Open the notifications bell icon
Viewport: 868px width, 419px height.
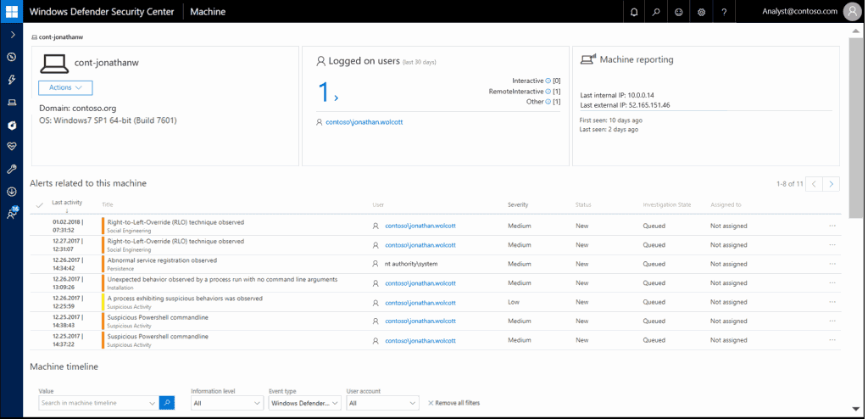634,12
